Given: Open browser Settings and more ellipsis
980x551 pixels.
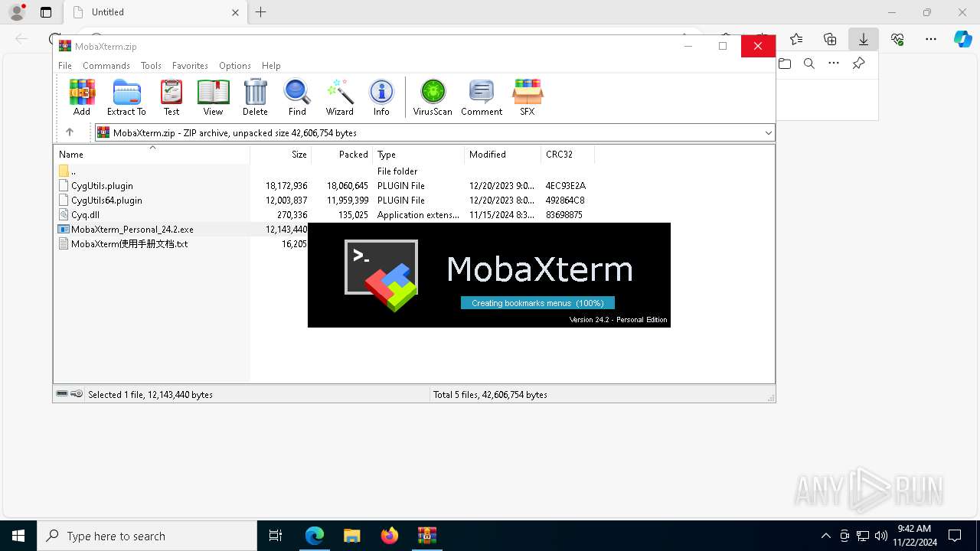Looking at the screenshot, I should pos(931,39).
